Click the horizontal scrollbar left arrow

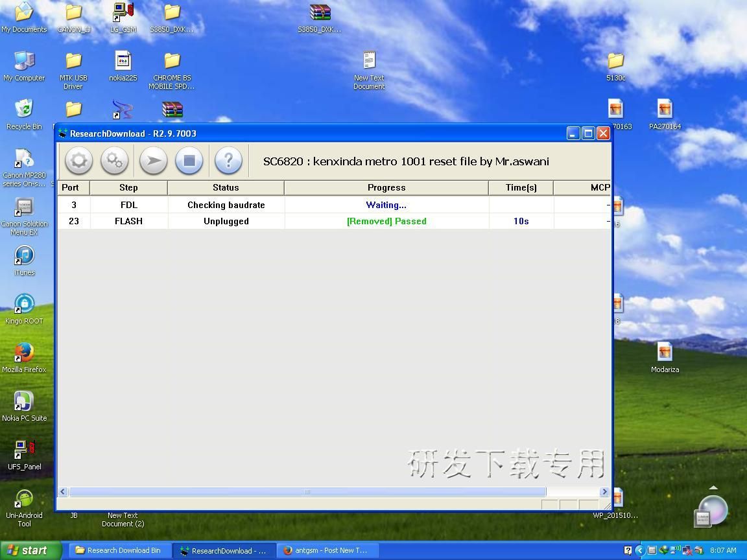63,492
